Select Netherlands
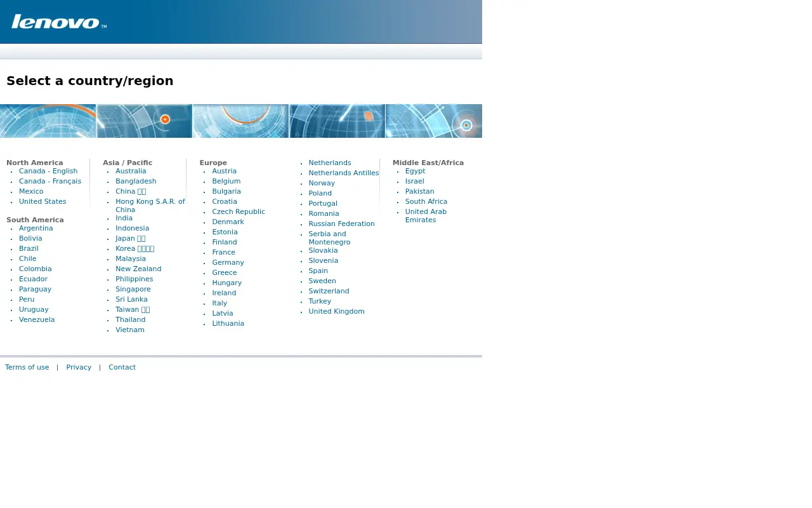Viewport: 812px width, 508px height. tap(330, 163)
